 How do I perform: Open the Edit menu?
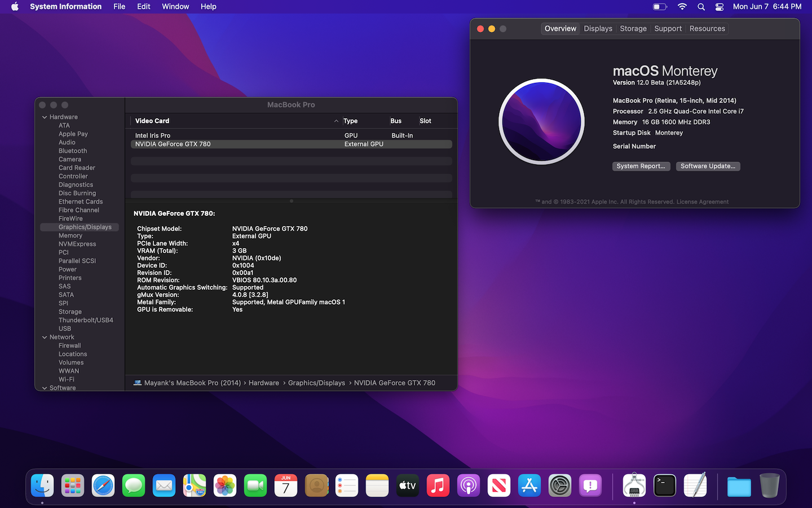click(144, 7)
